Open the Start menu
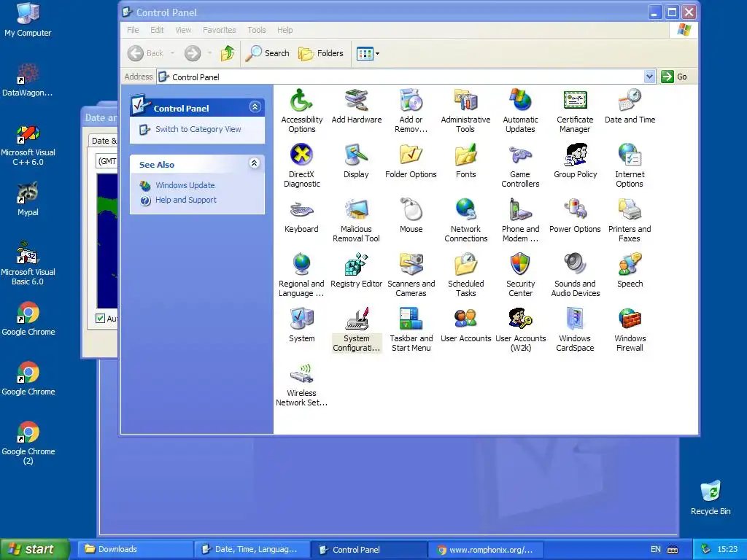The image size is (747, 560). [x=34, y=549]
